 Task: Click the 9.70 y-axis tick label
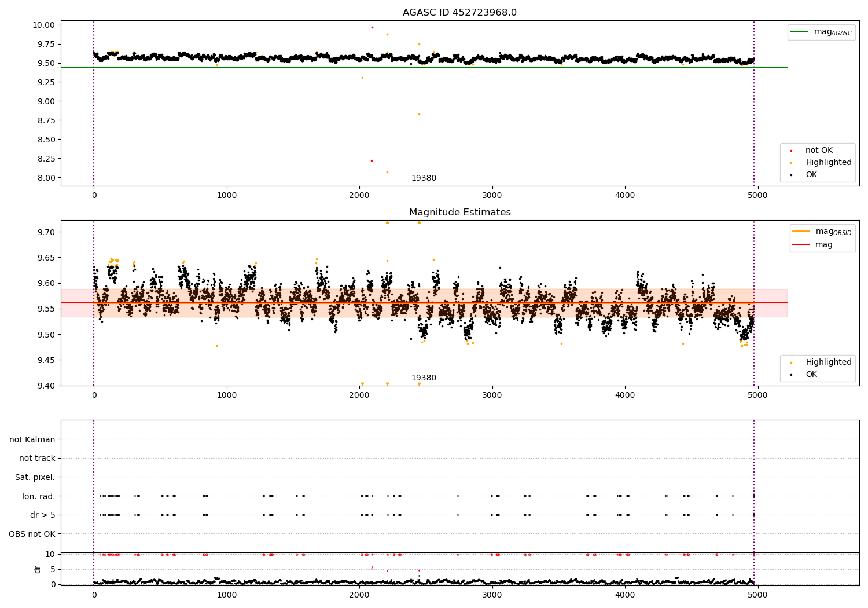point(46,232)
